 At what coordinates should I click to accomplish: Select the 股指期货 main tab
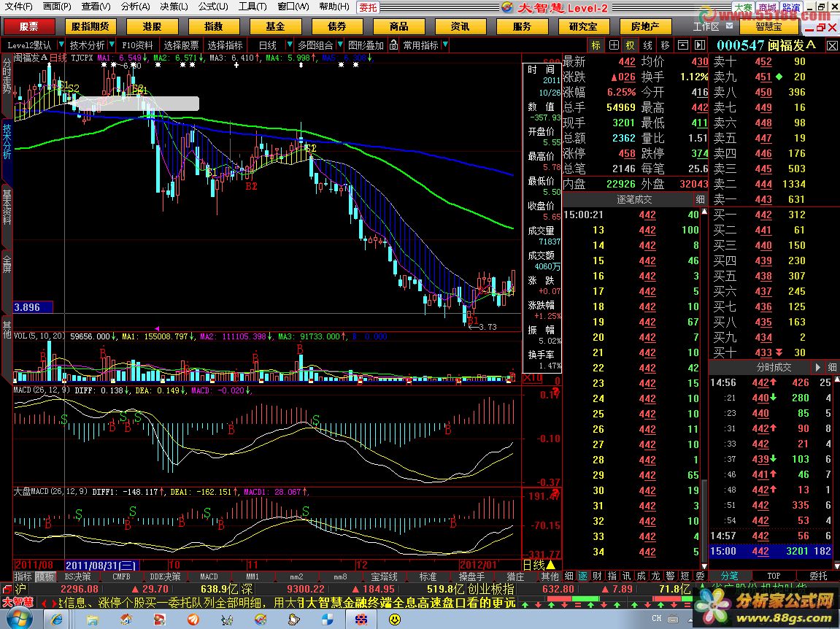click(90, 26)
